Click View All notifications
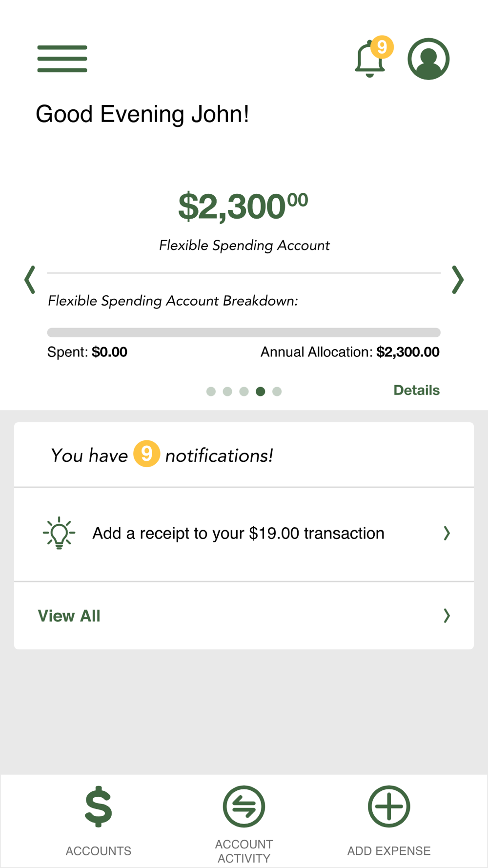This screenshot has width=488, height=868. [69, 616]
